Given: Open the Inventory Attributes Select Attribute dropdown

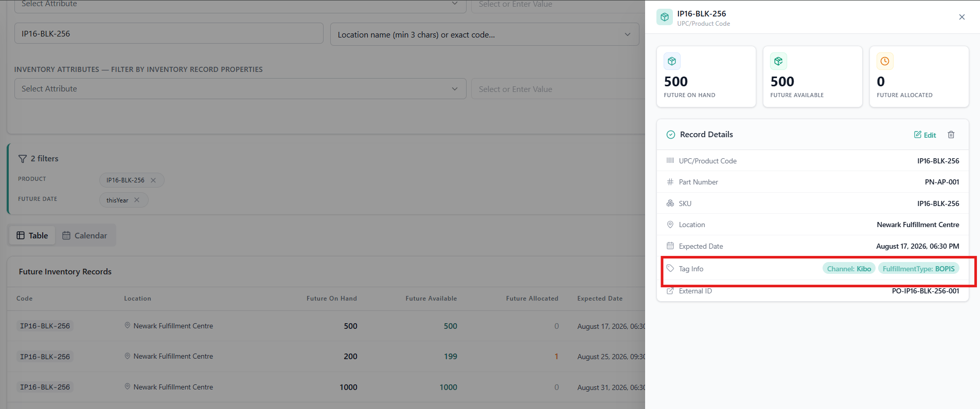Looking at the screenshot, I should pos(240,88).
